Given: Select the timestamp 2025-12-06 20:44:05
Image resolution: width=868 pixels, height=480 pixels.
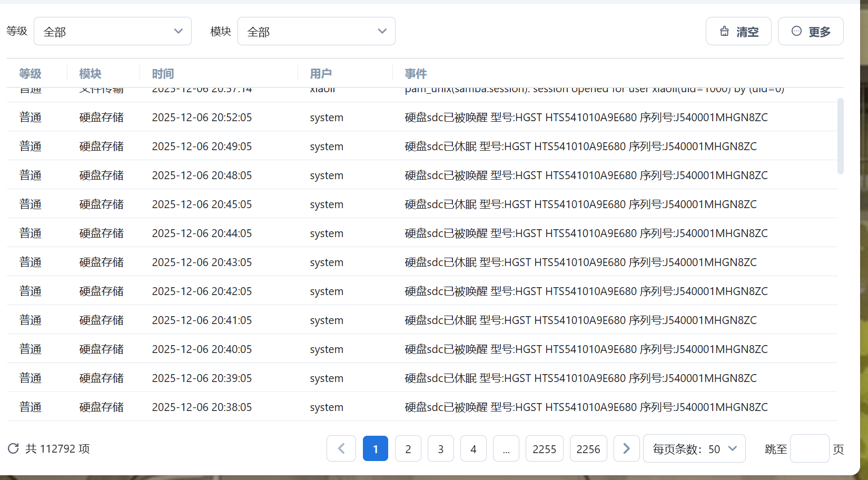Looking at the screenshot, I should pos(202,233).
